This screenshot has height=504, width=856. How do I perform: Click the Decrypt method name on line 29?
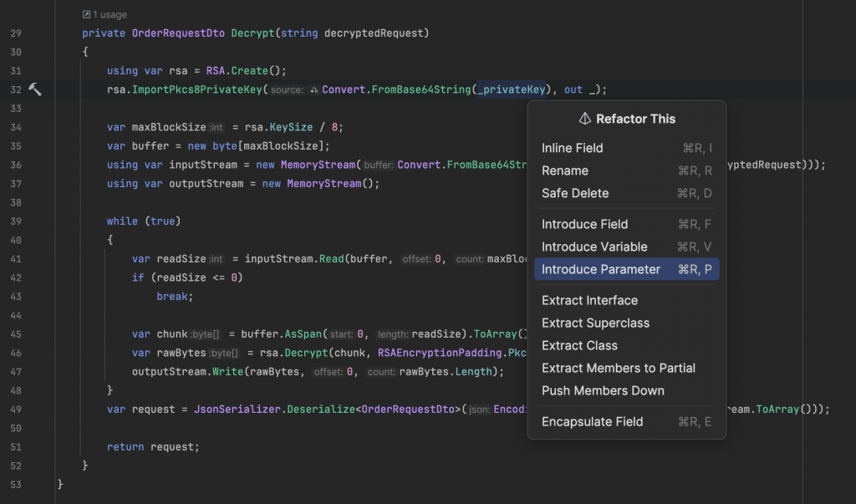pos(251,33)
